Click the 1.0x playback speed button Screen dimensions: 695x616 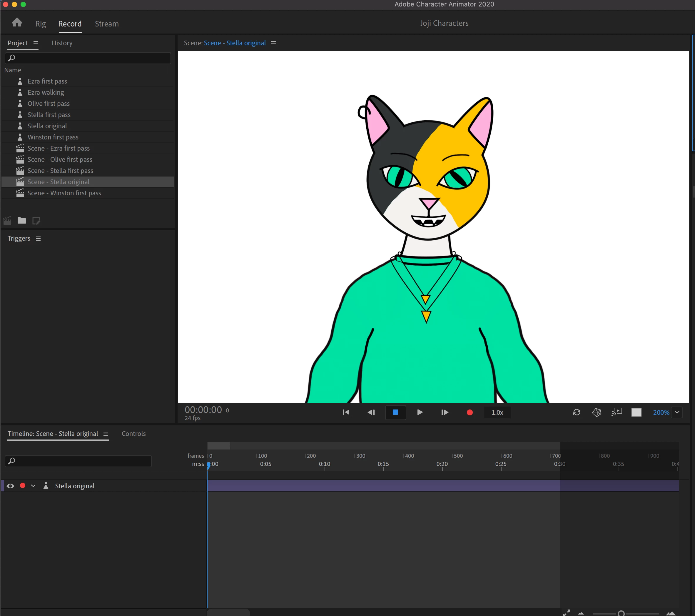(497, 412)
